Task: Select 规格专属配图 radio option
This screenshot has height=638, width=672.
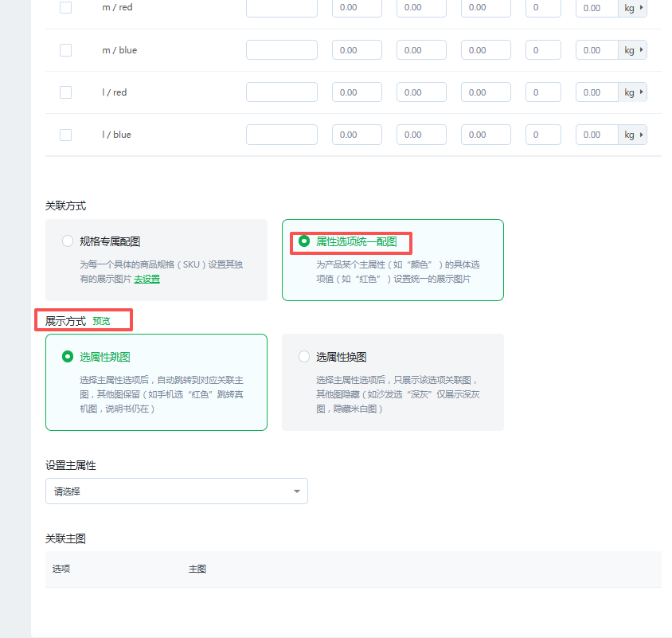Action: pos(68,241)
